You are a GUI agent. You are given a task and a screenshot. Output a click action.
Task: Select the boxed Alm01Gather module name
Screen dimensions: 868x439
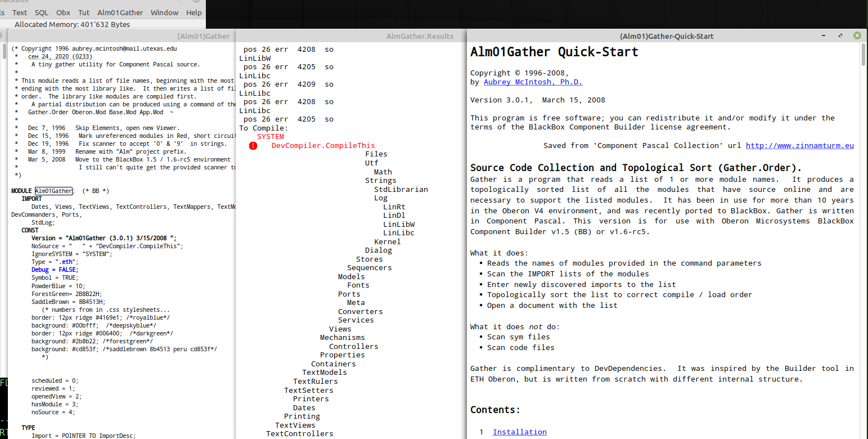point(53,191)
